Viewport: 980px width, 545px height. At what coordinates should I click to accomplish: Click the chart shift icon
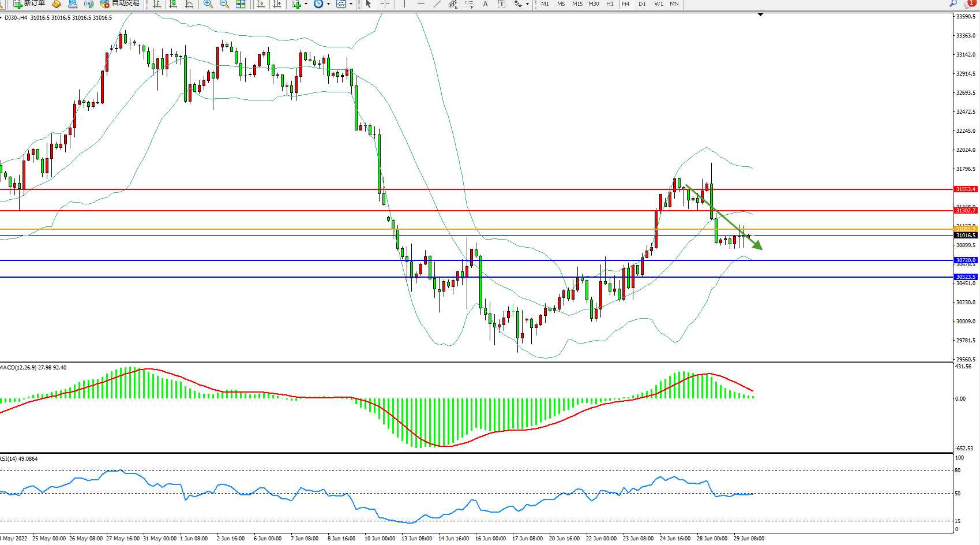click(277, 4)
